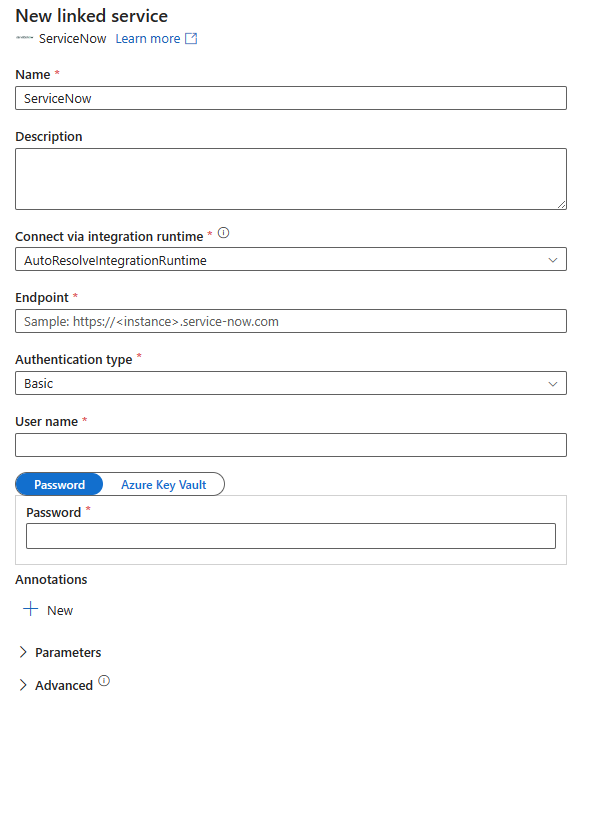Click the chevron on the integration runtime selector

tap(553, 259)
